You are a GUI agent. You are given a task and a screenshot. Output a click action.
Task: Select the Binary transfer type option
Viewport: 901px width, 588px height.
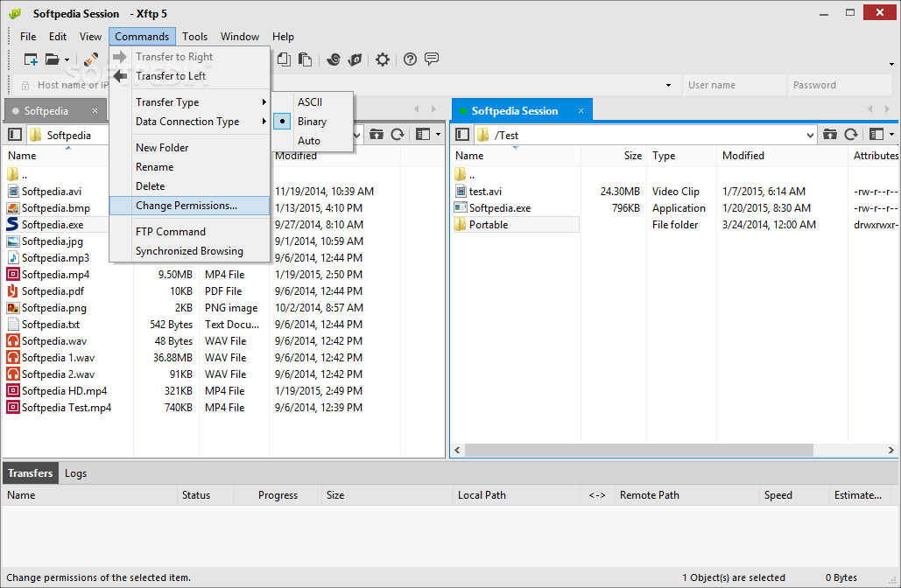(x=312, y=122)
